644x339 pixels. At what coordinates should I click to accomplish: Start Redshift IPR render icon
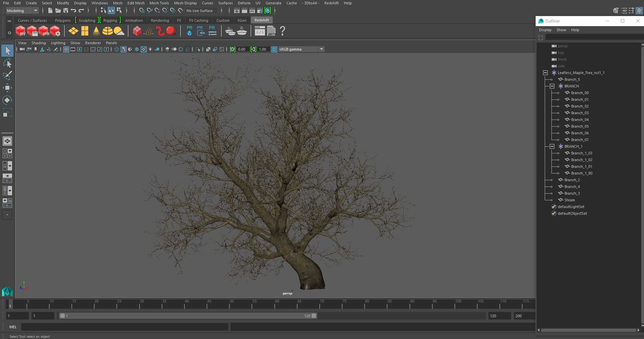[44, 31]
